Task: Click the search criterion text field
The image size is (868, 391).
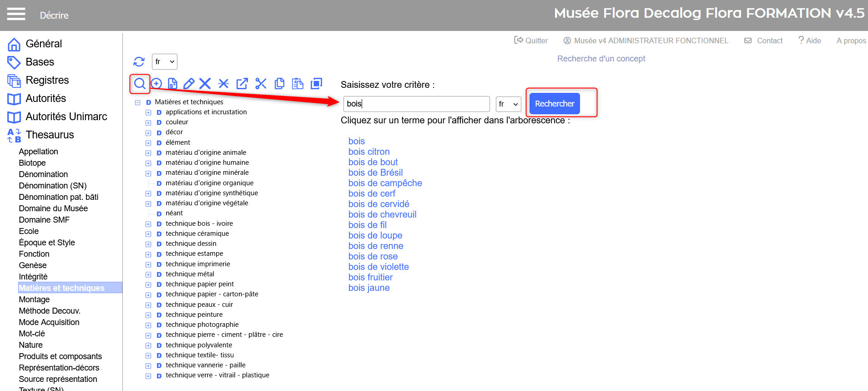Action: click(416, 104)
